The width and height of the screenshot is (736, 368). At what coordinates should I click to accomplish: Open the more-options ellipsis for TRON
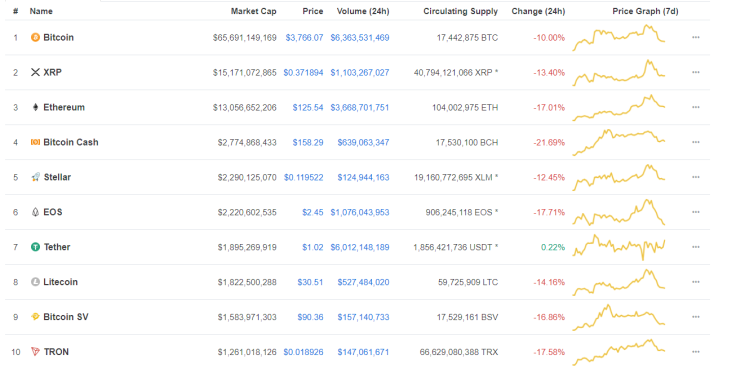[x=696, y=352]
